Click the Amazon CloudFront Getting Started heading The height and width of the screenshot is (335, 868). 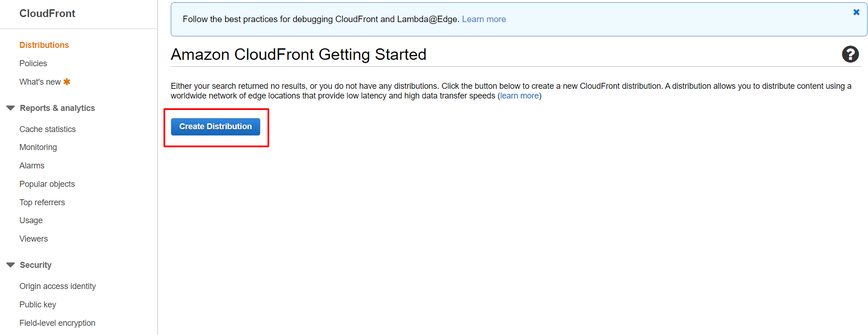[x=298, y=54]
